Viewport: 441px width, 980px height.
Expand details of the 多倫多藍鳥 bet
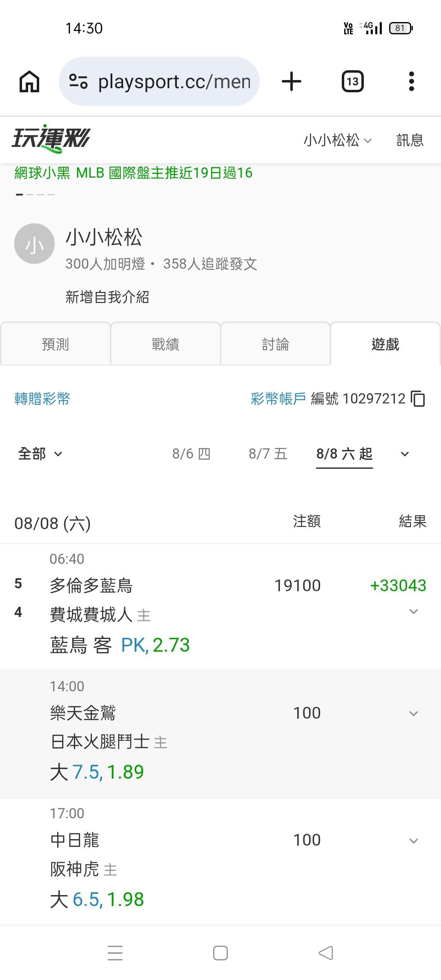click(414, 611)
